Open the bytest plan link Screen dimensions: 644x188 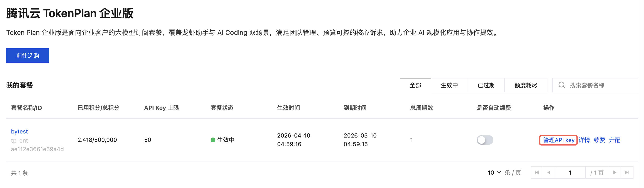tap(19, 132)
